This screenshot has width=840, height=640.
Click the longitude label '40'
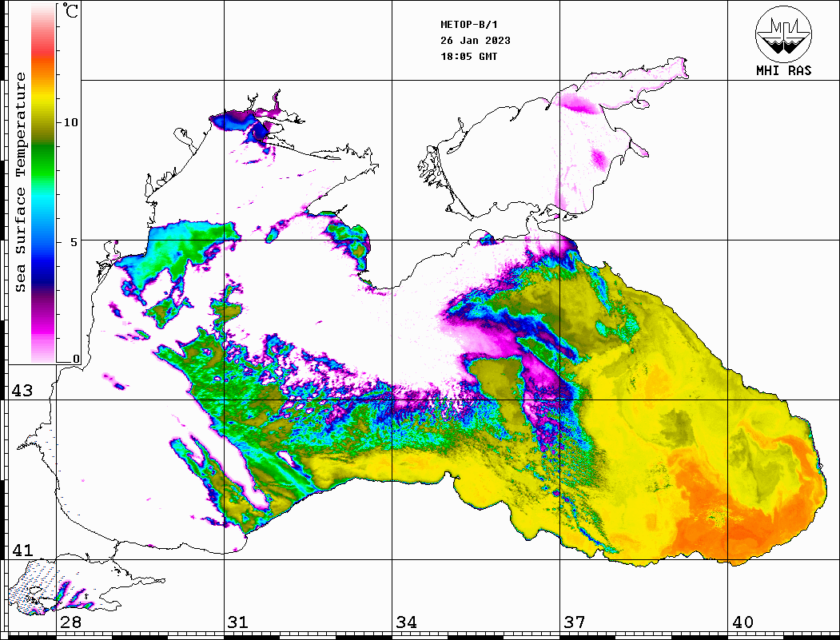[742, 622]
